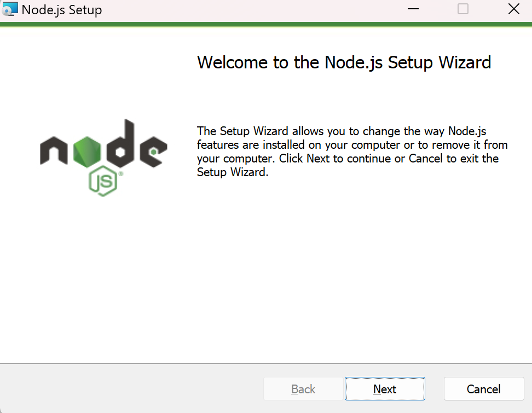Image resolution: width=532 pixels, height=413 pixels.
Task: Click the 'Welcome to the Node.js Setup Wizard' heading
Action: tap(344, 62)
